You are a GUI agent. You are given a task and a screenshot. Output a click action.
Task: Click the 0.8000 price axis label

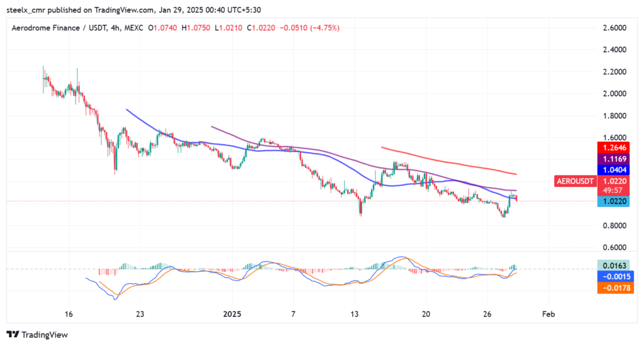tap(614, 226)
